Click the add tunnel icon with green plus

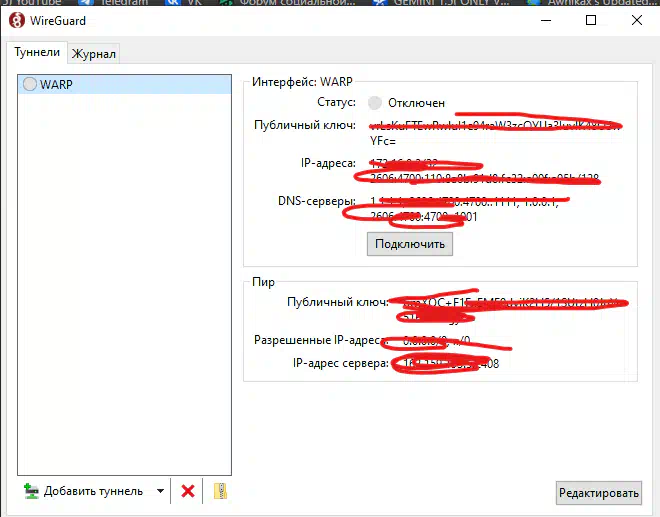[31, 491]
